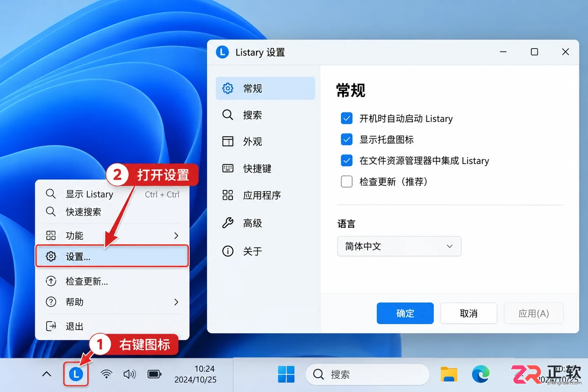Click the magnifier icon next to 显示 Listary
This screenshot has height=392, width=588.
(x=51, y=194)
